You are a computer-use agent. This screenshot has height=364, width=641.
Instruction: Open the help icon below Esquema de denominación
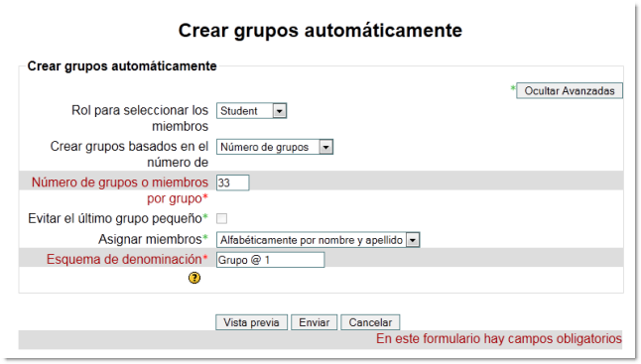pos(194,279)
